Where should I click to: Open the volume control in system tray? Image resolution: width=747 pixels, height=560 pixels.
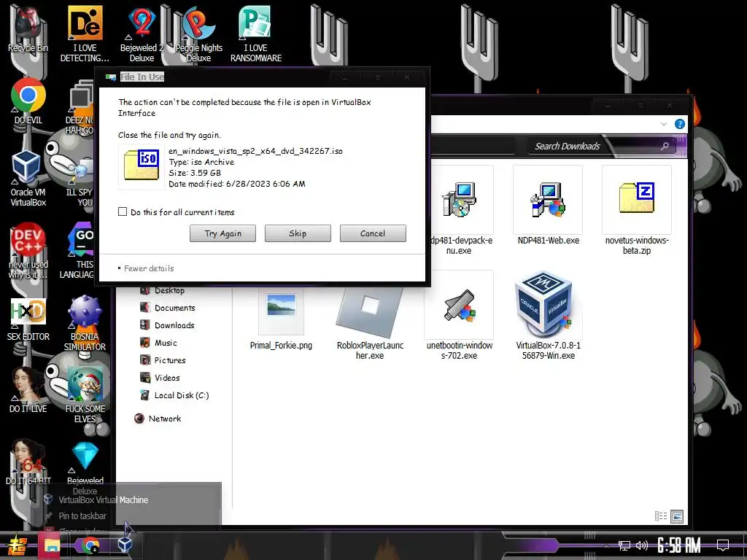(642, 545)
